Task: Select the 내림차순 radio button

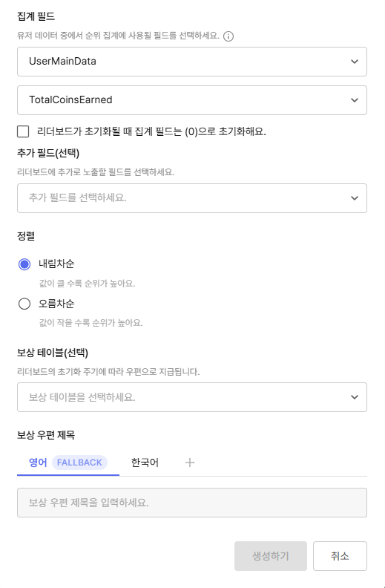Action: tap(24, 264)
